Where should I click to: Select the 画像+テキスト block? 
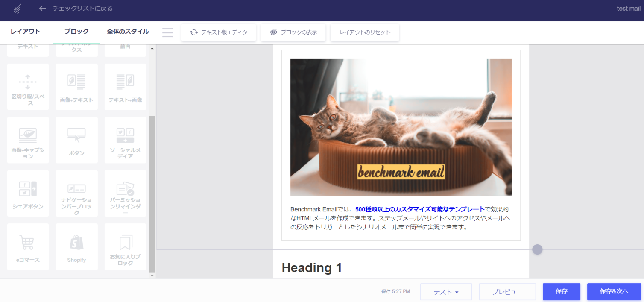pyautogui.click(x=76, y=87)
